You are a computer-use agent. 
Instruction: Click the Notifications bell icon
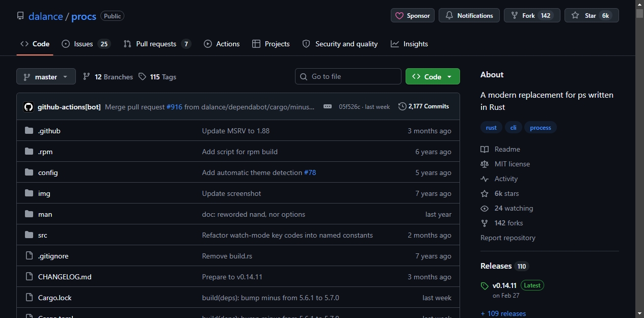449,16
